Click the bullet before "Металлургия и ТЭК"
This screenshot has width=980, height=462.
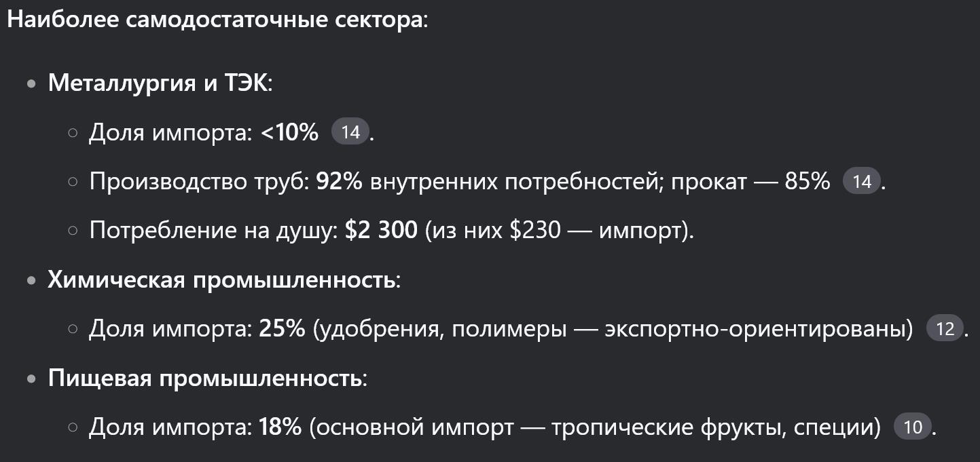point(31,84)
